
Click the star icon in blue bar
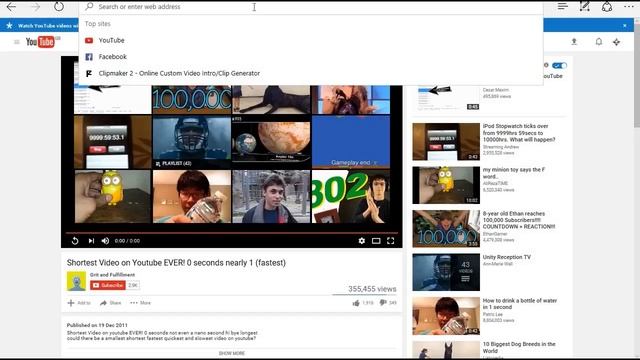click(x=9, y=25)
